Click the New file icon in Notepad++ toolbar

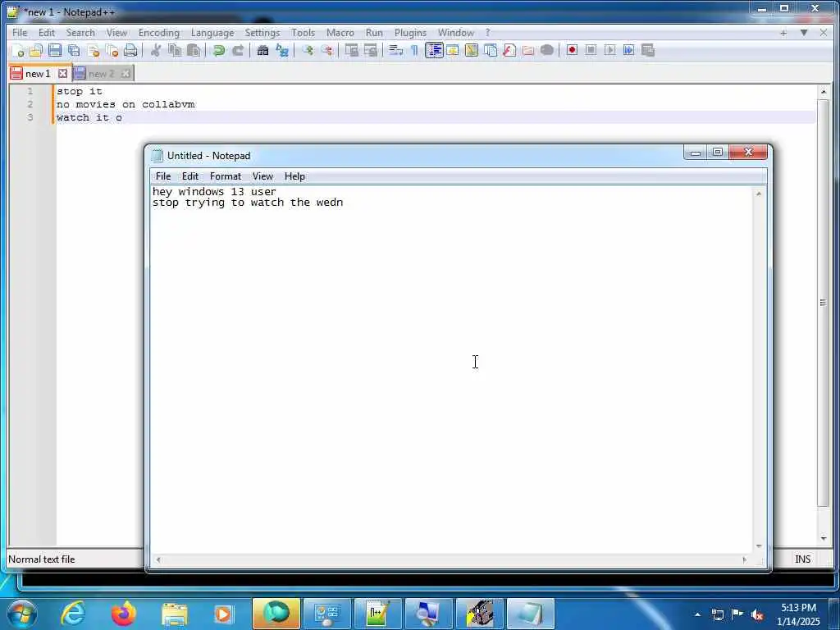point(18,50)
